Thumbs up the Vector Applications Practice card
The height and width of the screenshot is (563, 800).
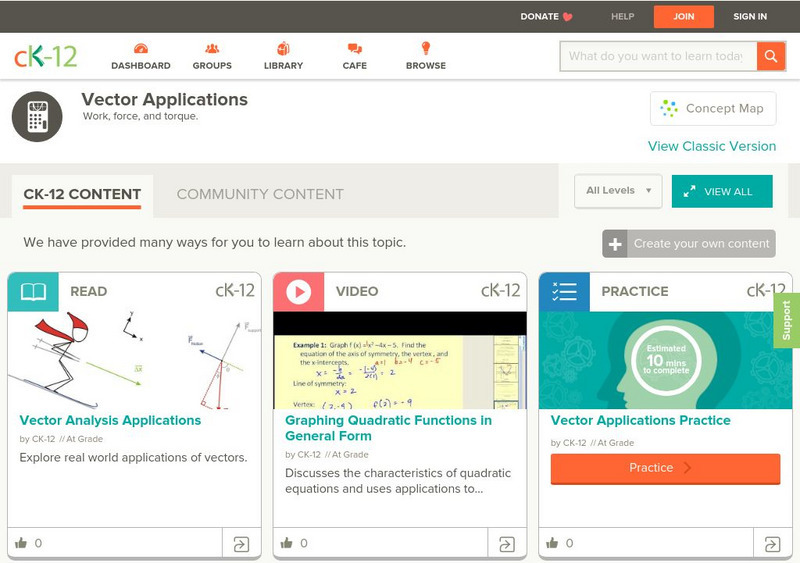pyautogui.click(x=553, y=544)
